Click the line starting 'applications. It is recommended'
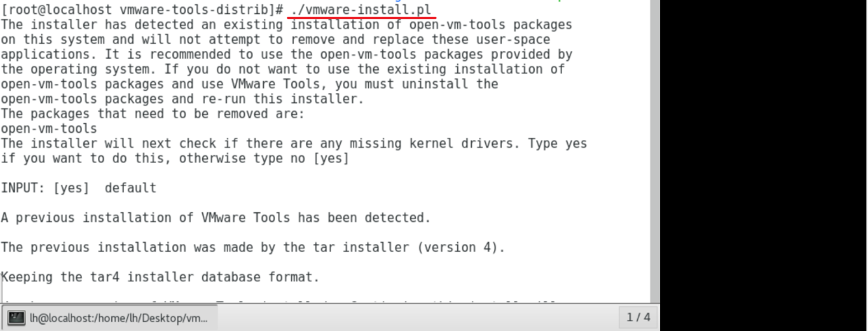Viewport: 868px width, 331px height. pos(286,55)
